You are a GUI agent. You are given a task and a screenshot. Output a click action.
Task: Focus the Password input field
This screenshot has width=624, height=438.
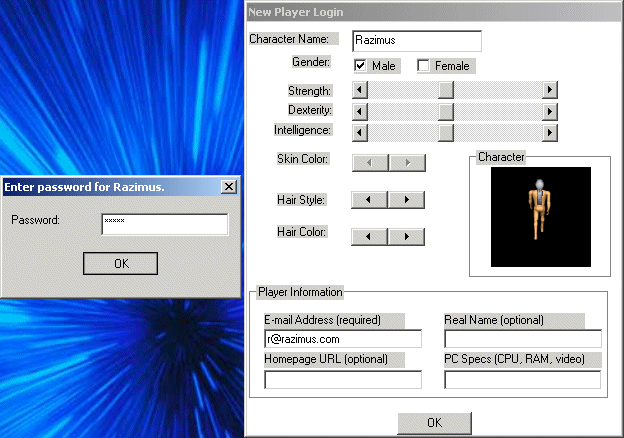coord(165,224)
